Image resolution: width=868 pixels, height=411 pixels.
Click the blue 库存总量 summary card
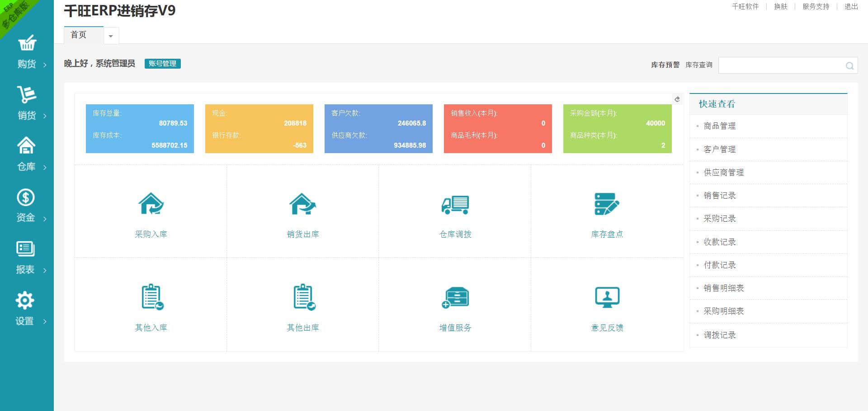pyautogui.click(x=140, y=129)
